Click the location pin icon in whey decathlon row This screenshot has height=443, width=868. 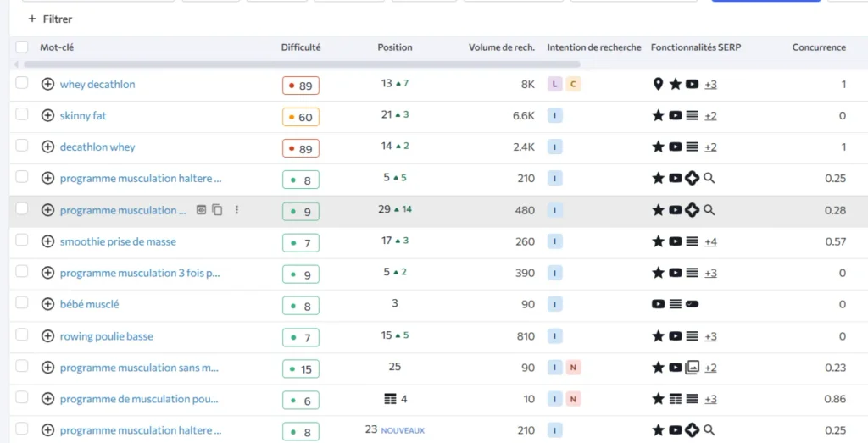658,84
